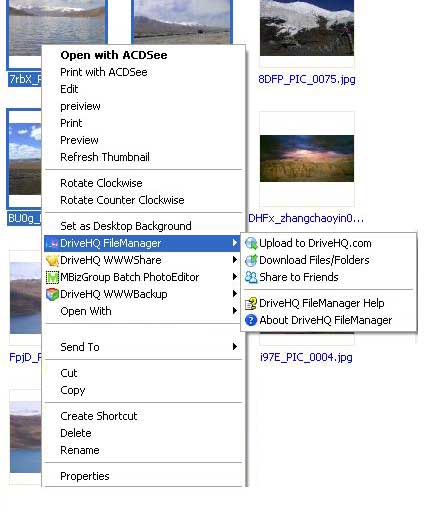Click the Upload to DriveHQ.com globe icon

tap(251, 243)
